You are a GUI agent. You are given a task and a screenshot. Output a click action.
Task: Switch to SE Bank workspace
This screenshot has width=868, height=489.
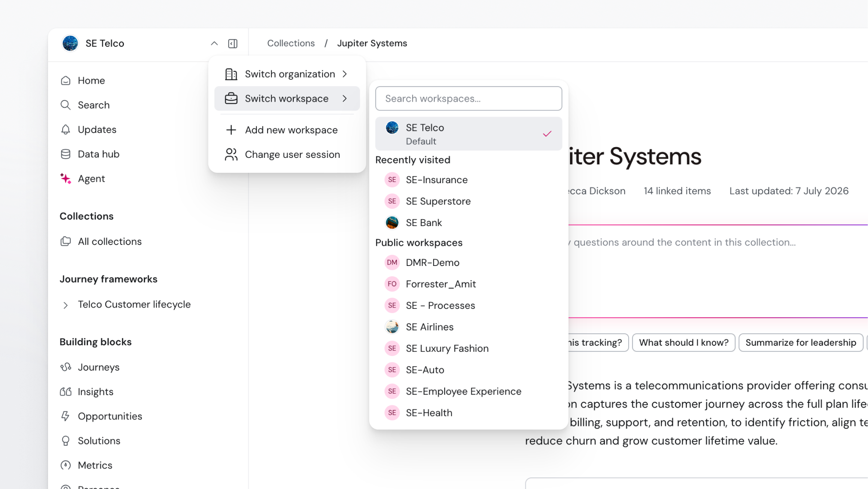[469, 223]
